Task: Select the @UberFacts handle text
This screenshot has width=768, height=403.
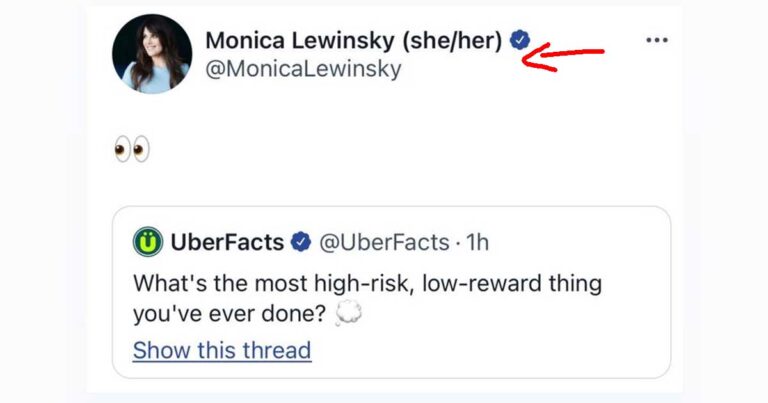Action: 379,242
